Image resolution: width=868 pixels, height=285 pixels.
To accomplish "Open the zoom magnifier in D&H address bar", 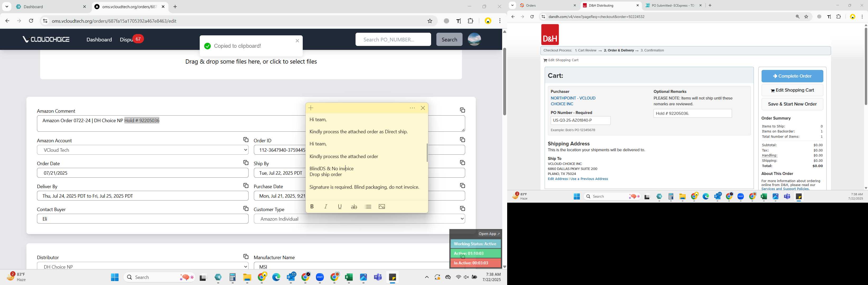I will pos(797,16).
